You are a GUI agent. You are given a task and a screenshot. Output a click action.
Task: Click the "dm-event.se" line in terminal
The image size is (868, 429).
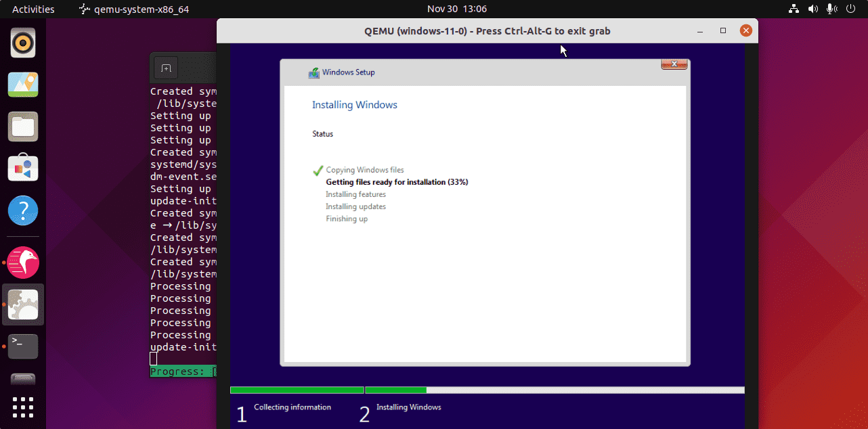(183, 177)
